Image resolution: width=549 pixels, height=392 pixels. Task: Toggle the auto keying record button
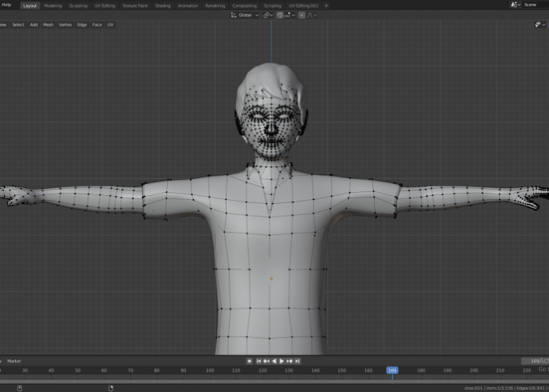pos(249,361)
